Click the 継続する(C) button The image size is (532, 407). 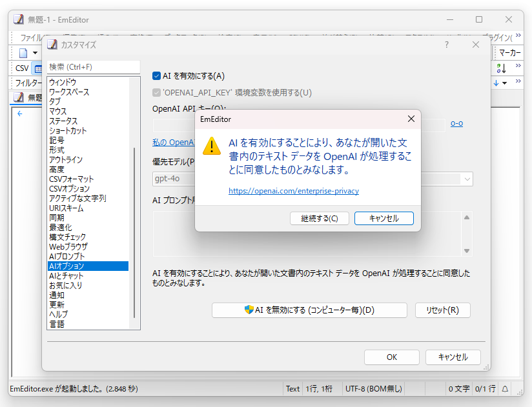[x=320, y=218]
